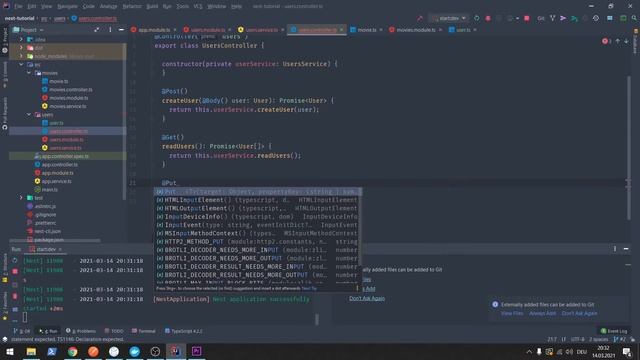Collapse the users folder
This screenshot has height=360, width=640.
(29, 115)
